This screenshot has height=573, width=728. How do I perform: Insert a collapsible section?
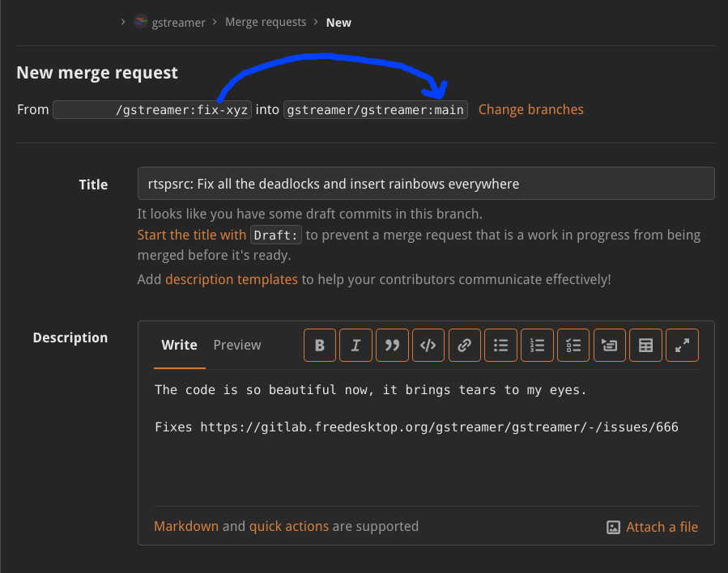[x=609, y=346]
